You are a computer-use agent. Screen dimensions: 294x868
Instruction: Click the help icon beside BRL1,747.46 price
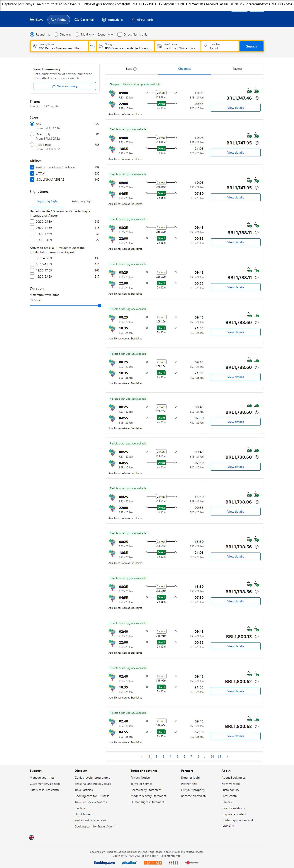click(257, 98)
